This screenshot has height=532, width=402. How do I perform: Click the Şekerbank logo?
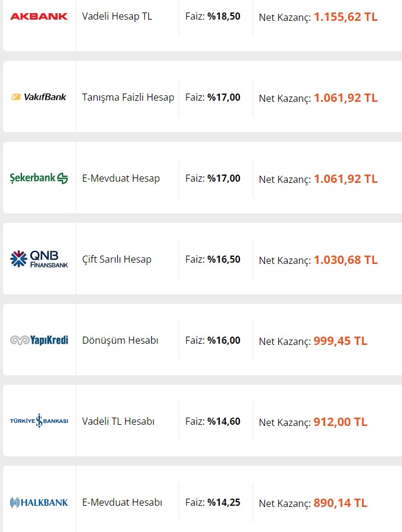(39, 178)
